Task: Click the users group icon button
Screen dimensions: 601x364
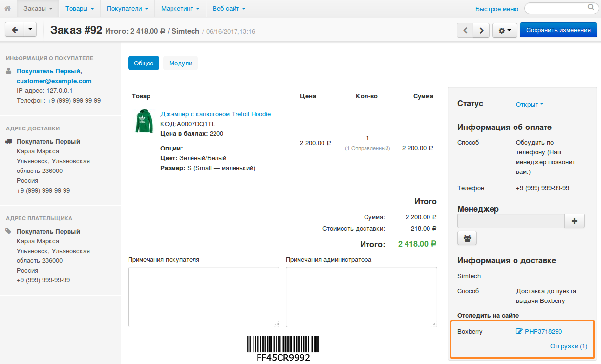Action: click(x=467, y=238)
